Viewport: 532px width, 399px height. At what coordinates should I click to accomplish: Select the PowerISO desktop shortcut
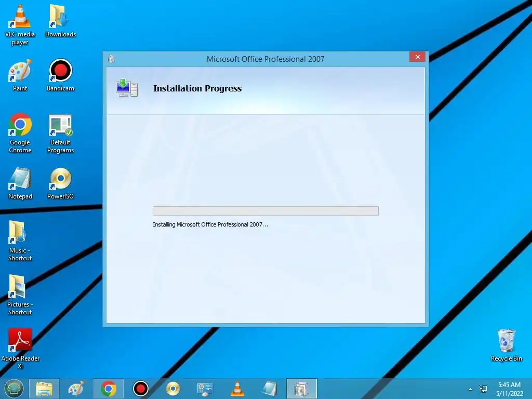[60, 183]
